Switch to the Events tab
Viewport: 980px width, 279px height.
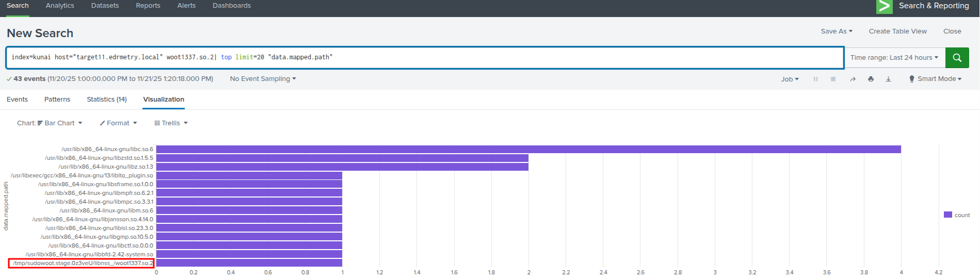[17, 100]
